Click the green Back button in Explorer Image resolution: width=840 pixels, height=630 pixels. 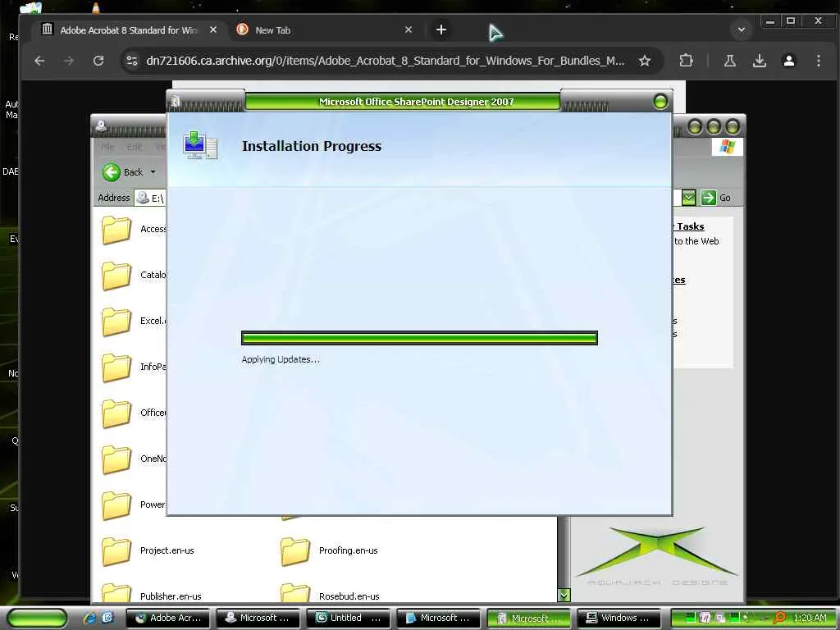pos(123,172)
